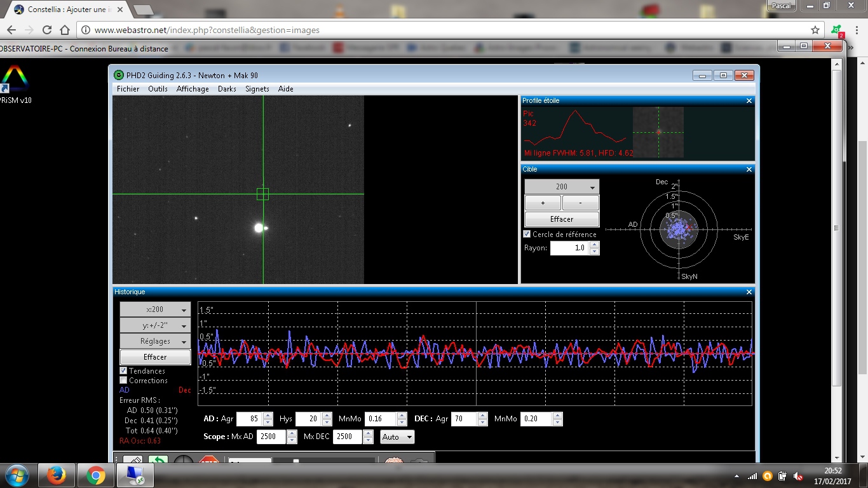Screen dimensions: 868x488
Task: Open the Auto Dec mode dropdown
Action: click(397, 437)
